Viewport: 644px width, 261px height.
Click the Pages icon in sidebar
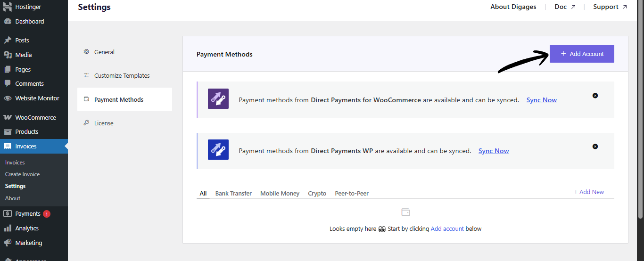pos(8,69)
